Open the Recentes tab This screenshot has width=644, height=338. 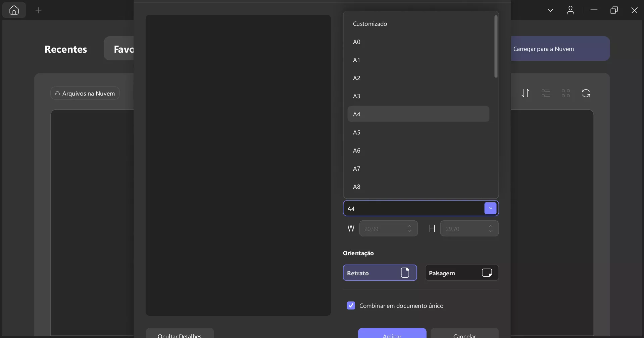coord(66,49)
